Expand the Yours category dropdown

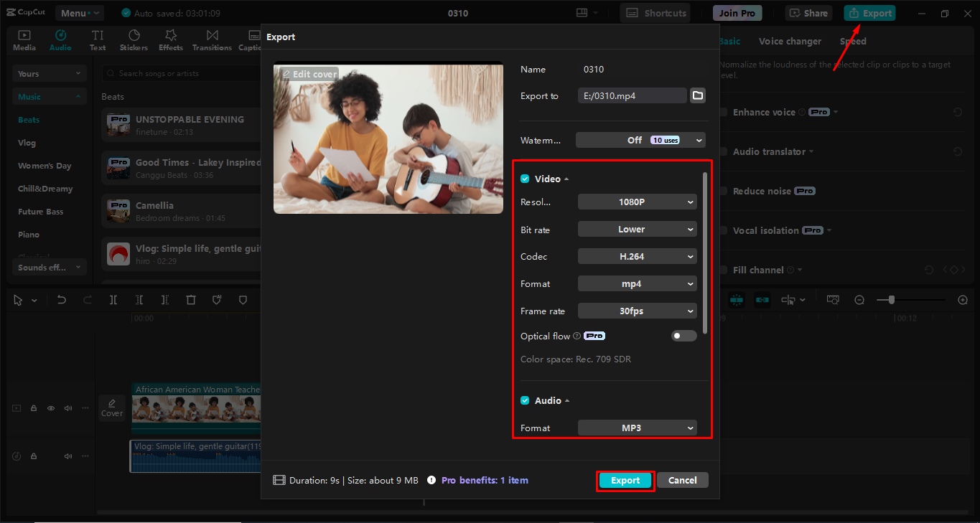tap(50, 74)
